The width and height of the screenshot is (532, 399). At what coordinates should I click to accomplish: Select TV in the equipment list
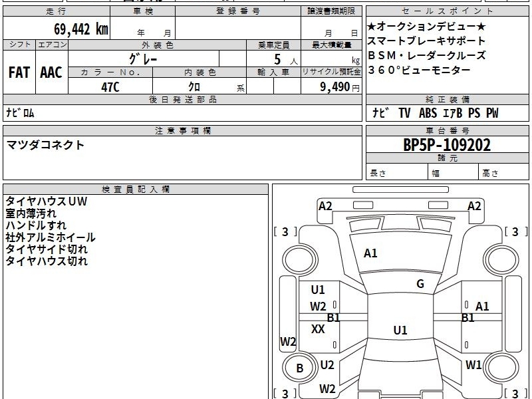click(404, 112)
